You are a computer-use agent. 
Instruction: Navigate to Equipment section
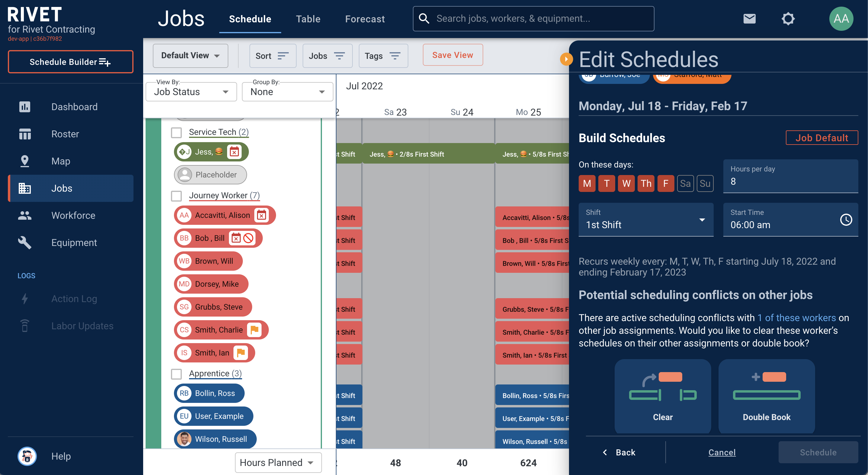pos(74,242)
